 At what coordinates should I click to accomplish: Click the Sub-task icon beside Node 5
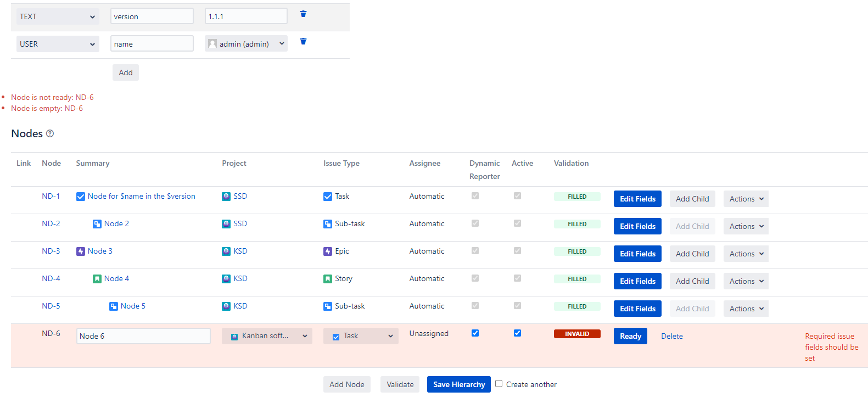tap(114, 306)
